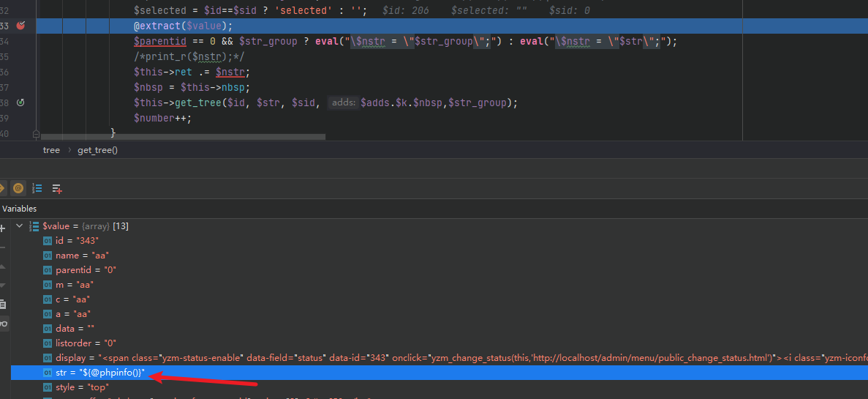Click the New Watch plus icon in Variables sidebar
Screen dimensions: 868x399
[x=2, y=228]
